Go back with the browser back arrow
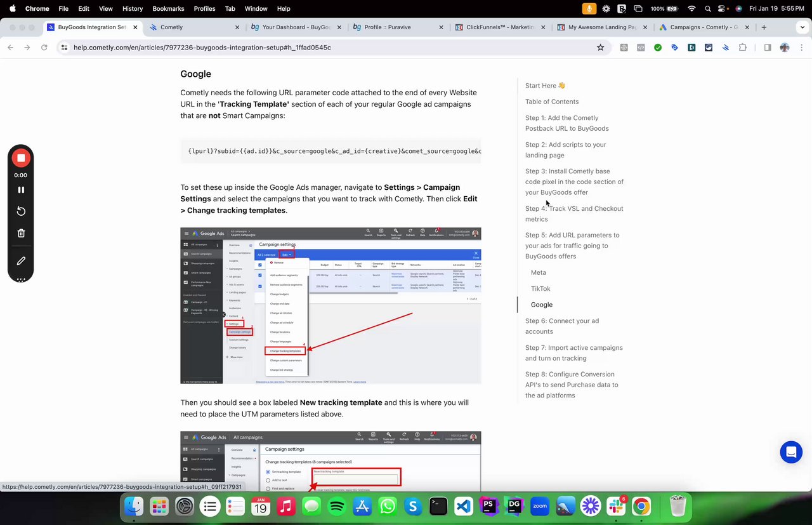This screenshot has width=812, height=525. tap(10, 48)
